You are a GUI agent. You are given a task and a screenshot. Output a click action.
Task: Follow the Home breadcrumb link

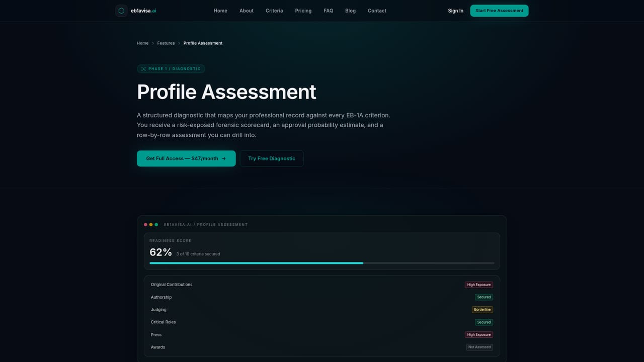coord(142,43)
